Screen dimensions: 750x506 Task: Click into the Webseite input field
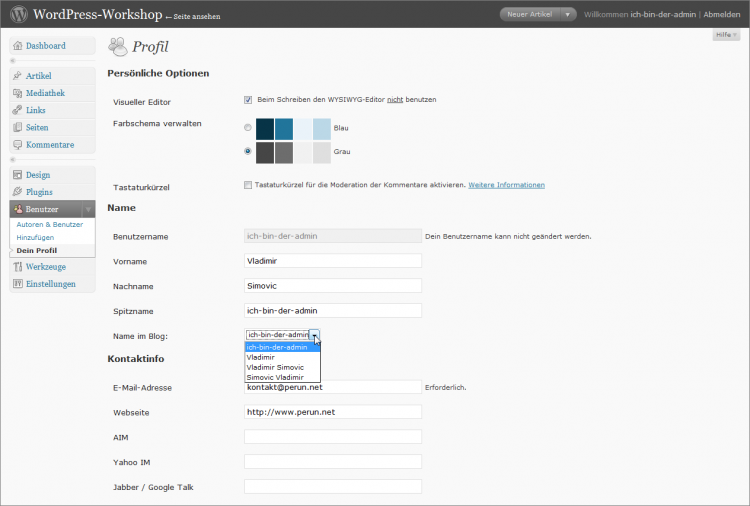332,412
